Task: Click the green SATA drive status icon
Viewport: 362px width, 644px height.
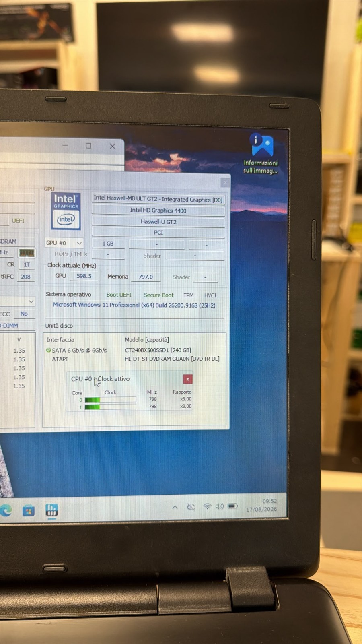Action: coord(48,350)
